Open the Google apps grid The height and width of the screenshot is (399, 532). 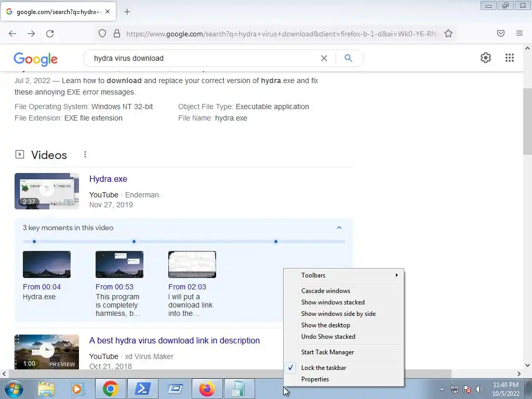point(509,58)
